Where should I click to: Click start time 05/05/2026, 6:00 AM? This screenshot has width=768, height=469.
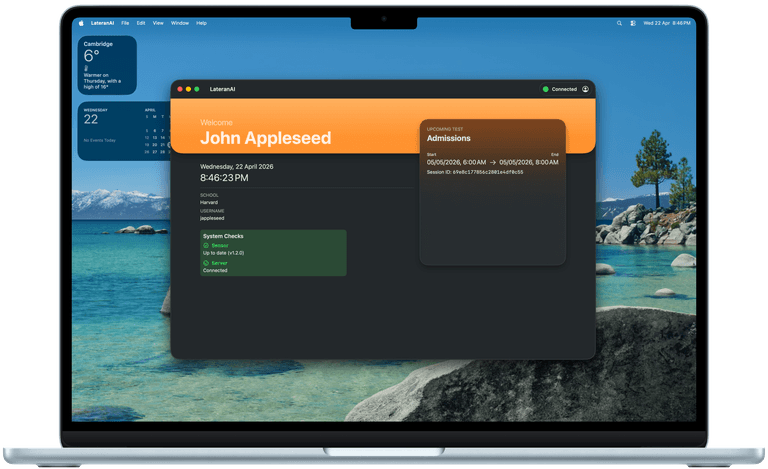point(456,162)
